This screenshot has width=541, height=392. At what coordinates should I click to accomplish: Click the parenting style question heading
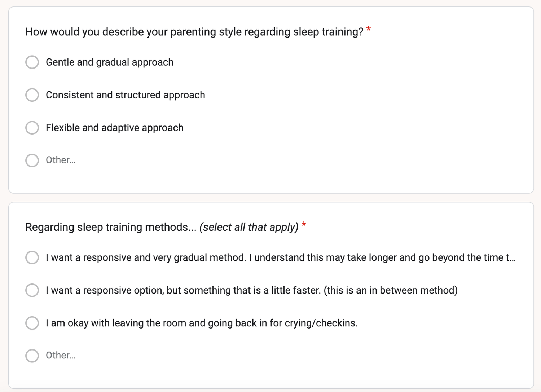click(x=194, y=32)
